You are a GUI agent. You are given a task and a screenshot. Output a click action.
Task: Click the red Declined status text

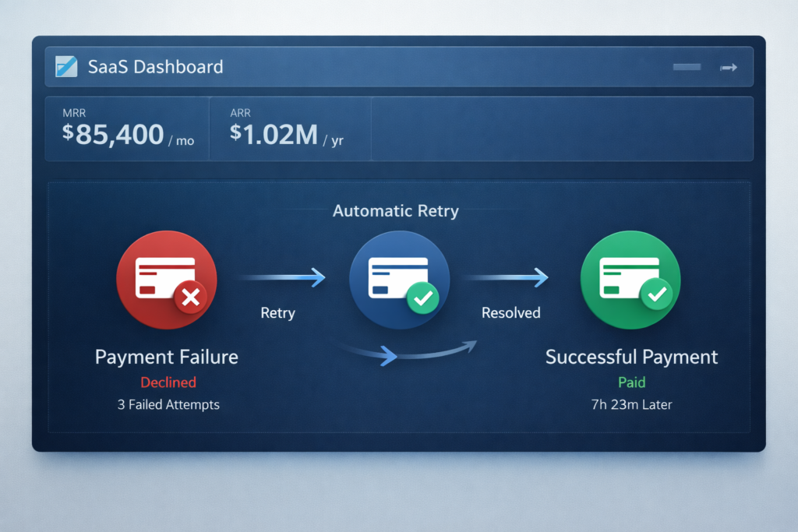[168, 382]
